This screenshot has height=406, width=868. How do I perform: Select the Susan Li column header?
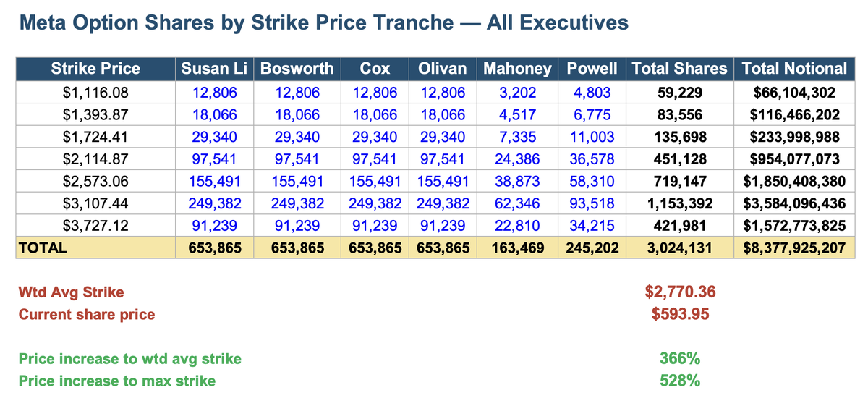pyautogui.click(x=215, y=69)
